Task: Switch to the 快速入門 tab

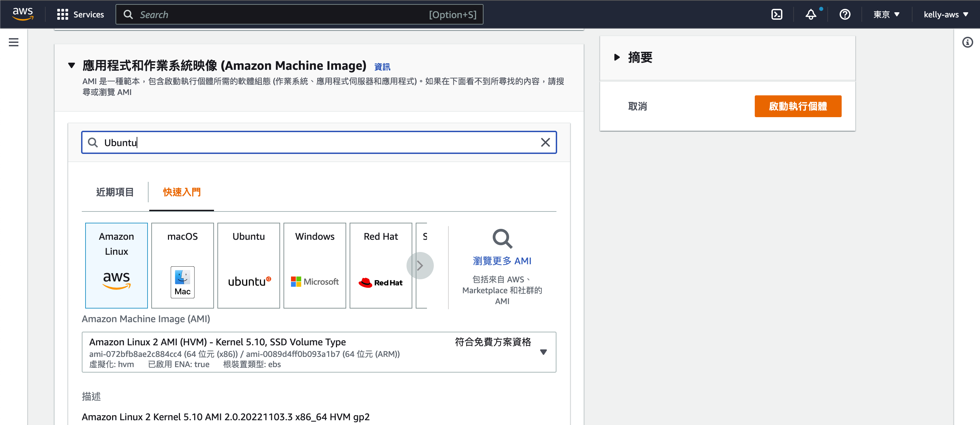Action: [182, 192]
